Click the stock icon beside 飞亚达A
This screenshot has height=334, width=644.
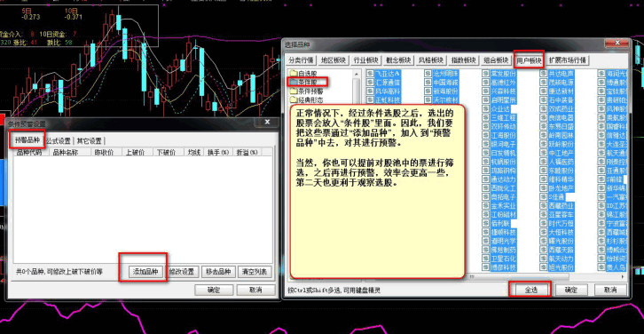click(x=370, y=74)
